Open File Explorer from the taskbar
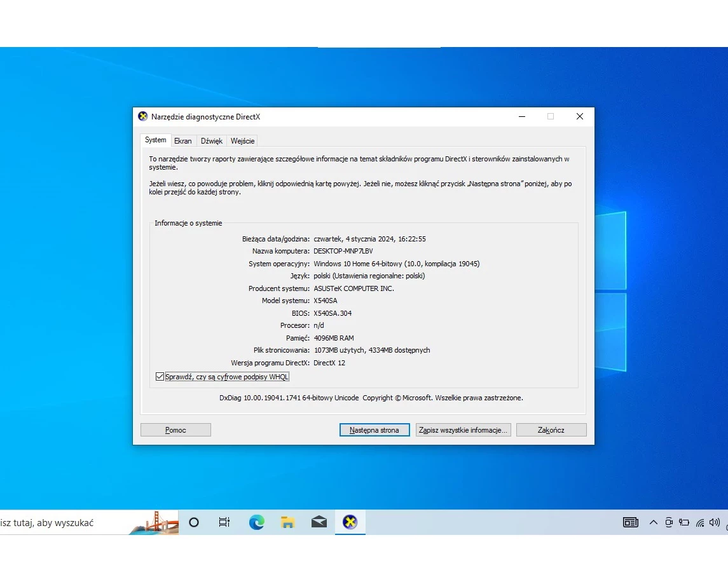The height and width of the screenshot is (582, 728). [x=288, y=523]
